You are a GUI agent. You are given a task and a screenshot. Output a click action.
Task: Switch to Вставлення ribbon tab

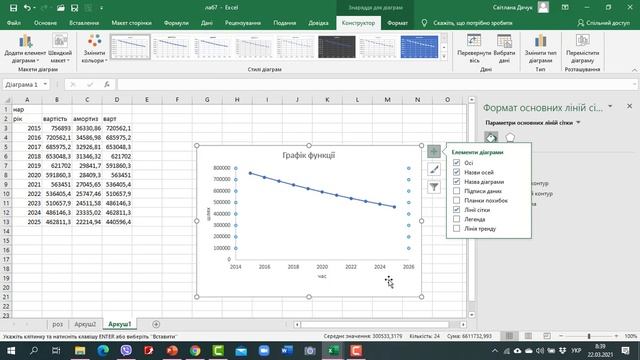84,23
